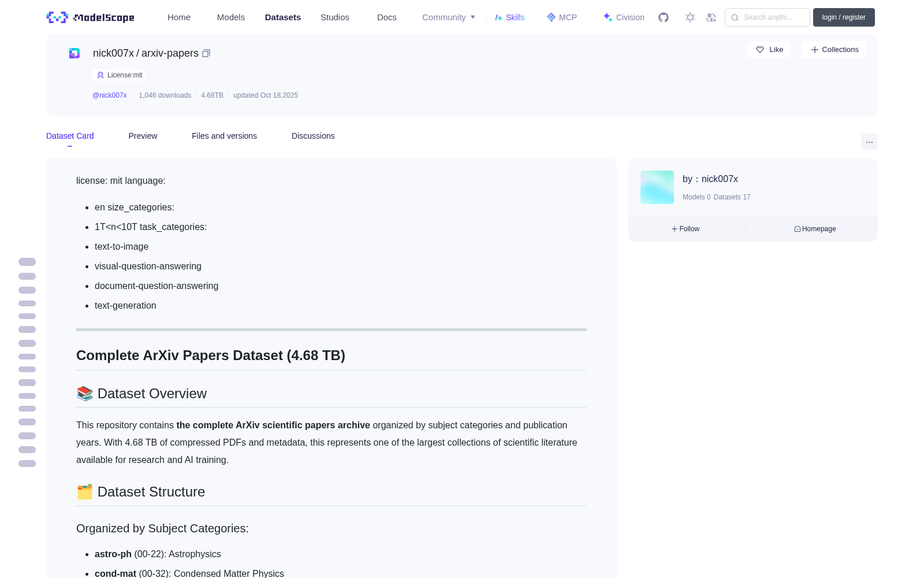This screenshot has width=924, height=578.
Task: Click the Homepage house icon
Action: (798, 229)
